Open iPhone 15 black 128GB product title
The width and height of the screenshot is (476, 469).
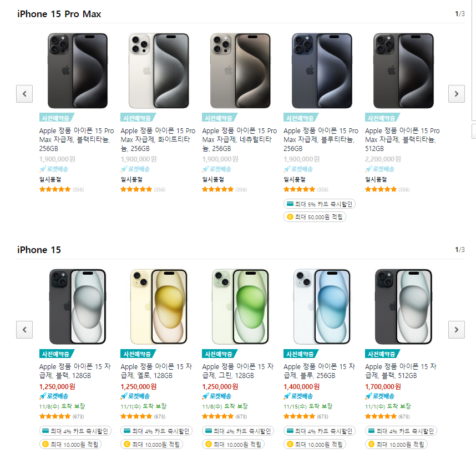tap(75, 371)
